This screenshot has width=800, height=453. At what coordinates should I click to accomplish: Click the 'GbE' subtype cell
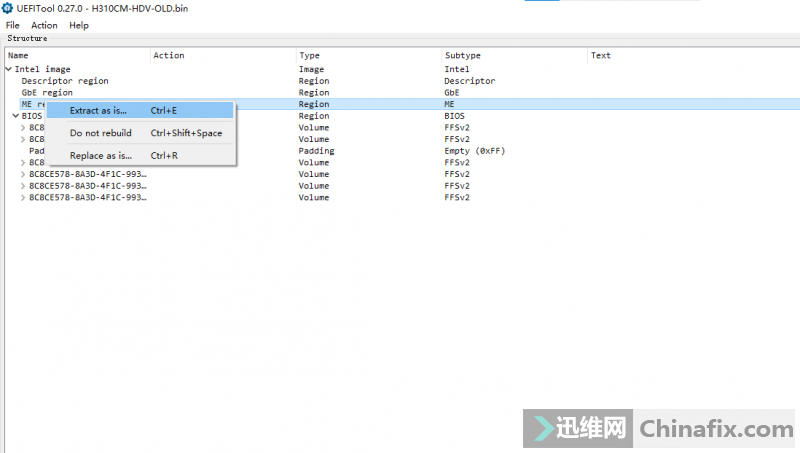(452, 92)
